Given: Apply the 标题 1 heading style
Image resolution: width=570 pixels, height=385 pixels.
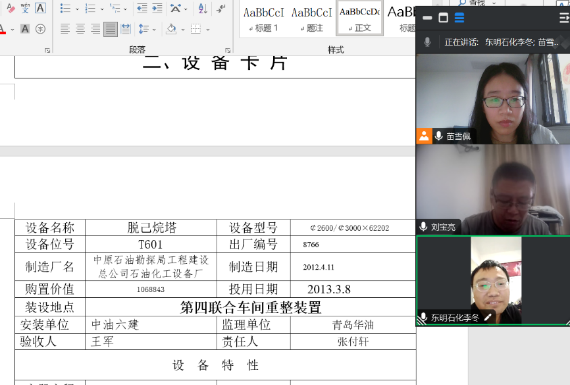Looking at the screenshot, I should [x=264, y=20].
